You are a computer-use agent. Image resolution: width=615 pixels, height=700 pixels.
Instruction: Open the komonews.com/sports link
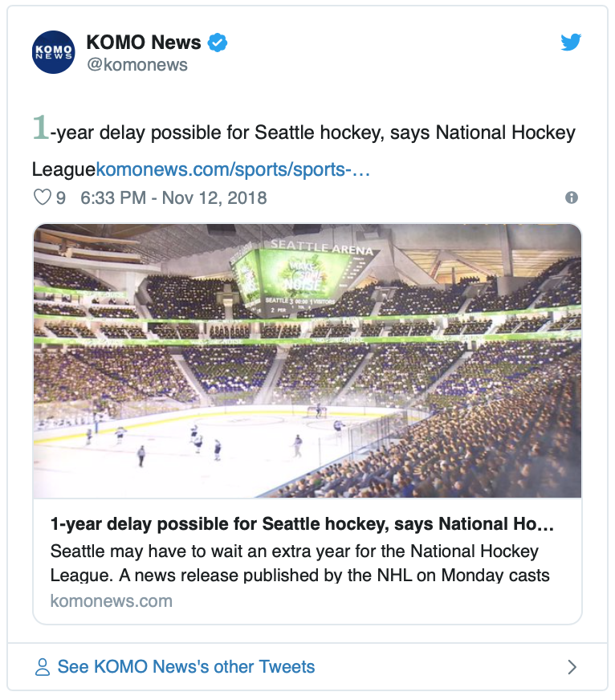(x=233, y=169)
